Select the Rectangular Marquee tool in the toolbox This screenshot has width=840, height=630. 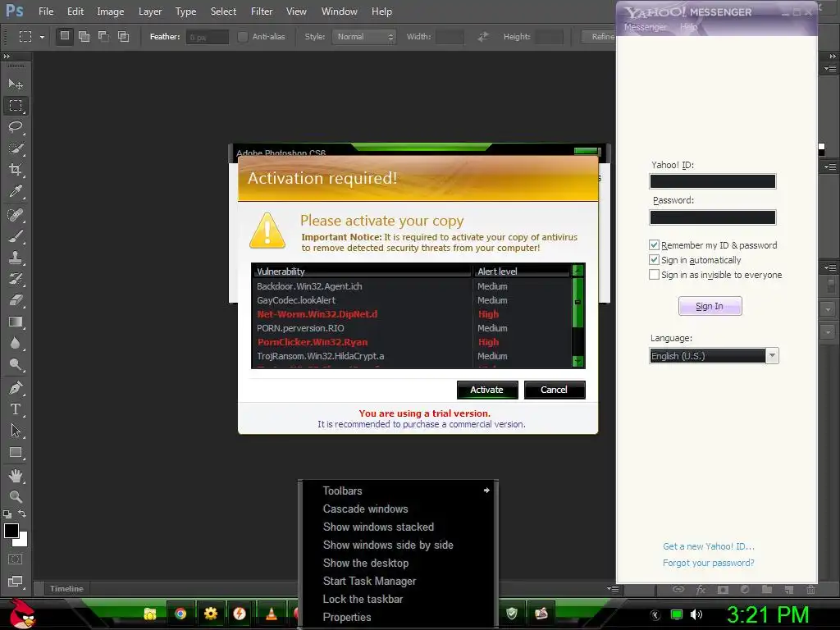point(16,106)
